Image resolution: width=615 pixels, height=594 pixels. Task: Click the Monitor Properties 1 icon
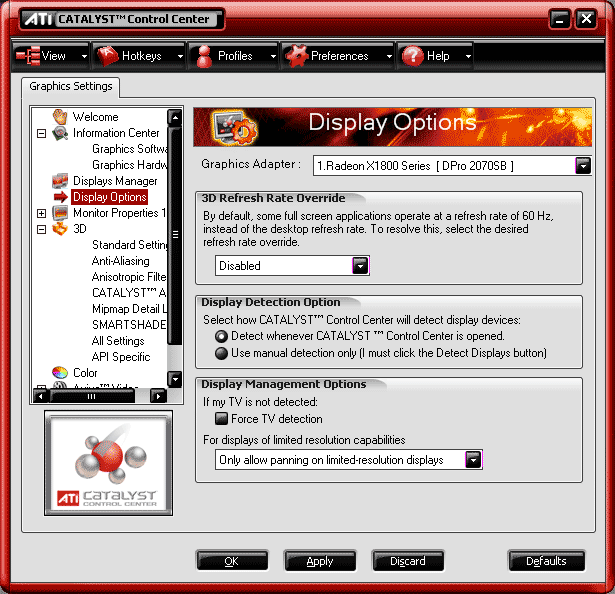pos(60,213)
